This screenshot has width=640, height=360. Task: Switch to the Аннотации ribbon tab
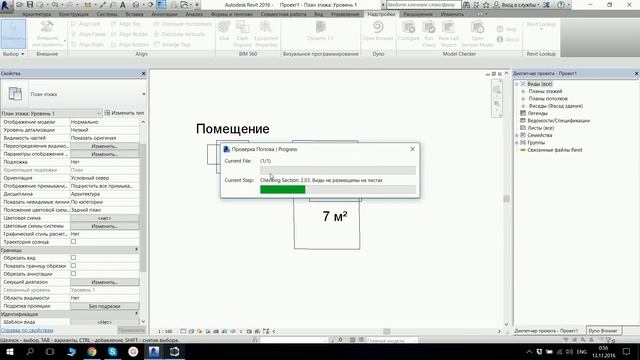pos(164,14)
